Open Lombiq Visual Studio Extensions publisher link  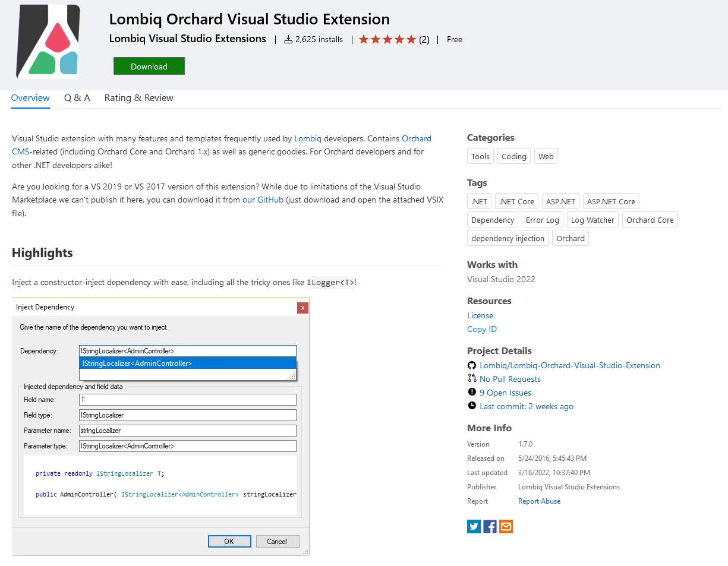(188, 39)
